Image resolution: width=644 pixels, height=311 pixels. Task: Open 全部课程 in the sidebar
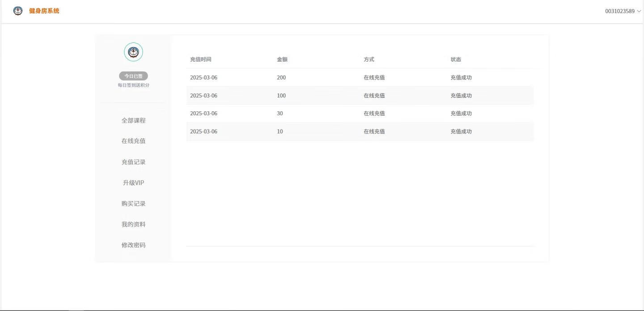(133, 121)
